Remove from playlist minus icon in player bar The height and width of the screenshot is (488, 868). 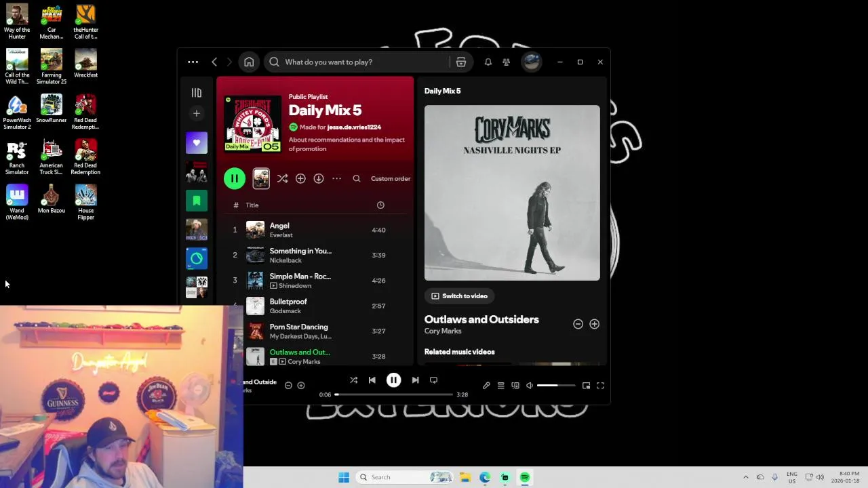pyautogui.click(x=288, y=386)
